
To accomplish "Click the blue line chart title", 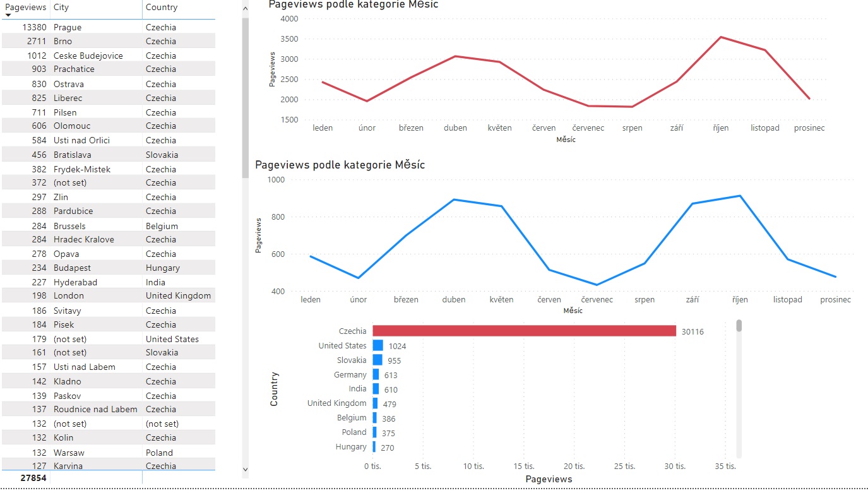I will click(340, 165).
